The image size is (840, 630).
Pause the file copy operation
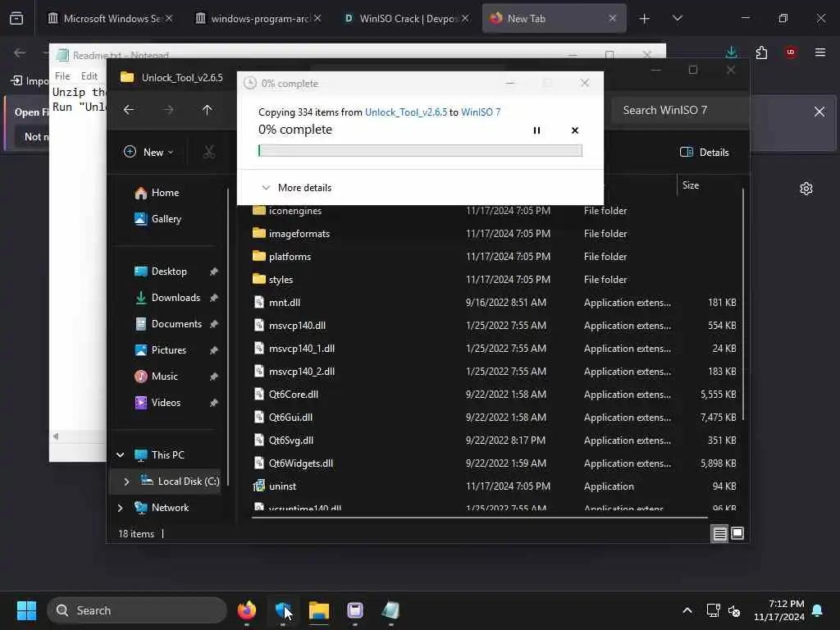[x=536, y=130]
